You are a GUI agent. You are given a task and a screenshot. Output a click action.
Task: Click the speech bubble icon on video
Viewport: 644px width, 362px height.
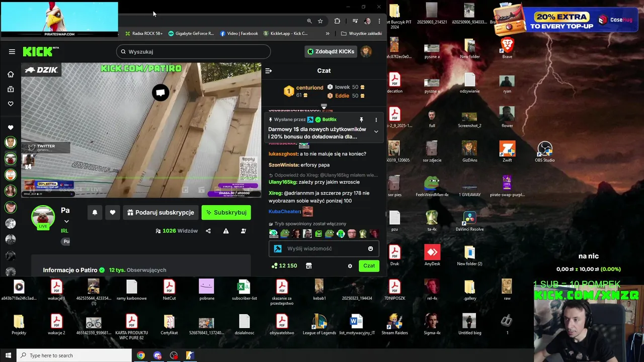[160, 93]
